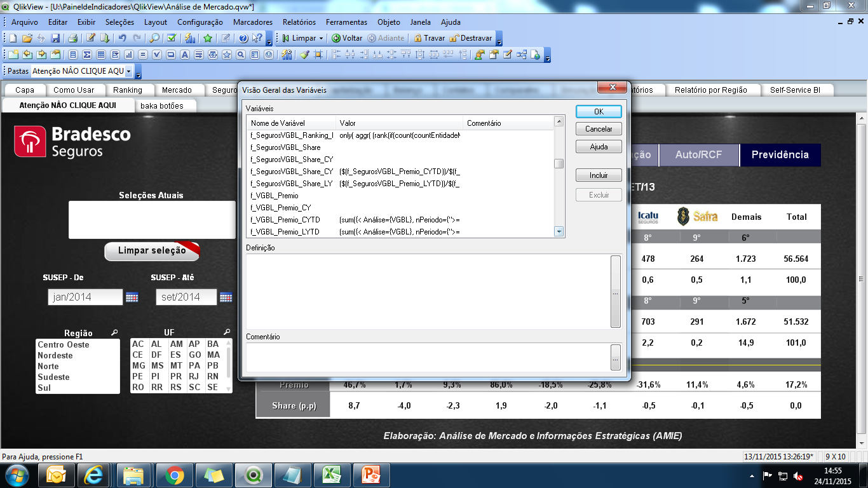868x488 pixels.
Task: Toggle the Design Grid icon
Action: [x=318, y=55]
